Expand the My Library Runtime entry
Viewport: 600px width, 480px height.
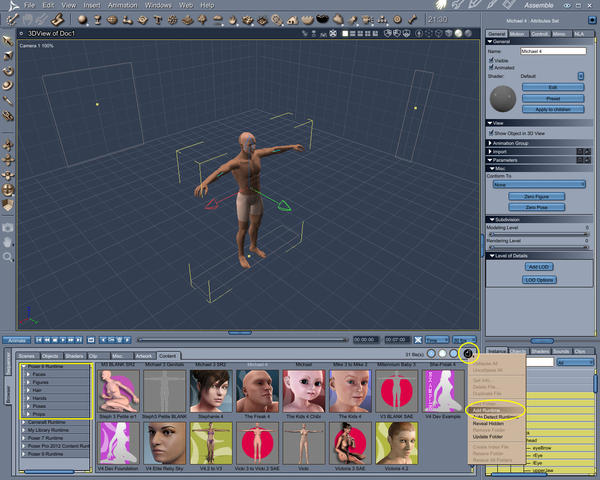(24, 430)
